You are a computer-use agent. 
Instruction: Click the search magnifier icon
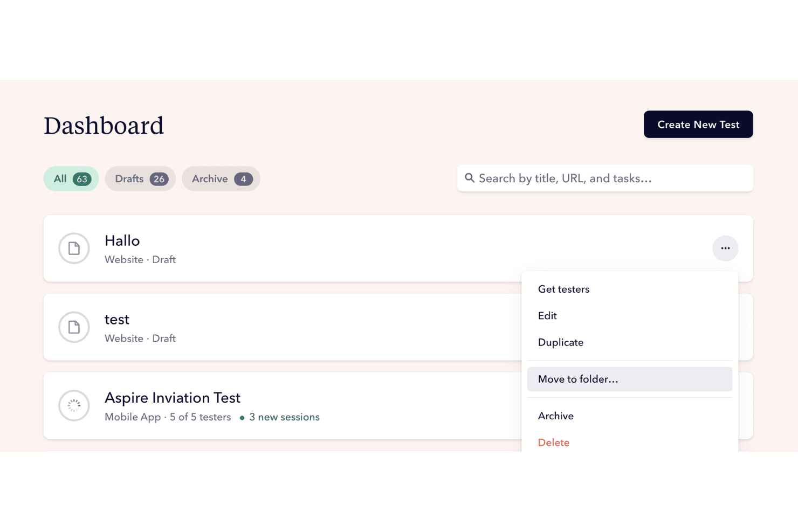470,178
